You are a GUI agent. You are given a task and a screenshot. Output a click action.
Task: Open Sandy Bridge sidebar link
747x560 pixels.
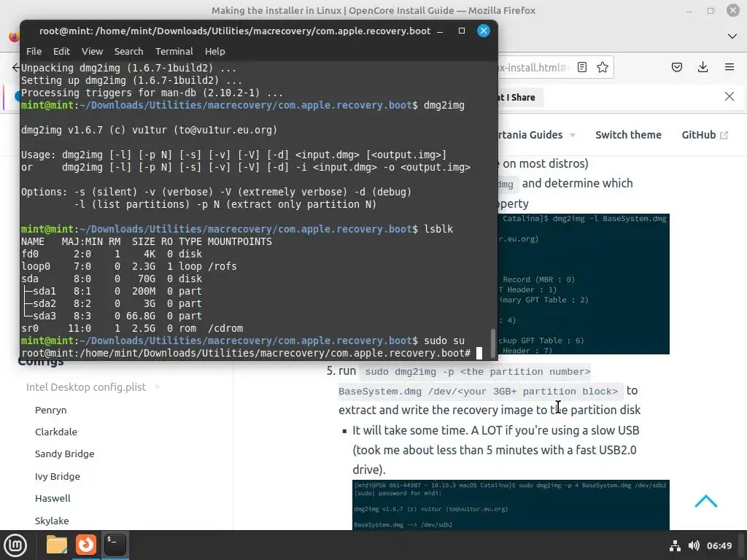coord(64,454)
